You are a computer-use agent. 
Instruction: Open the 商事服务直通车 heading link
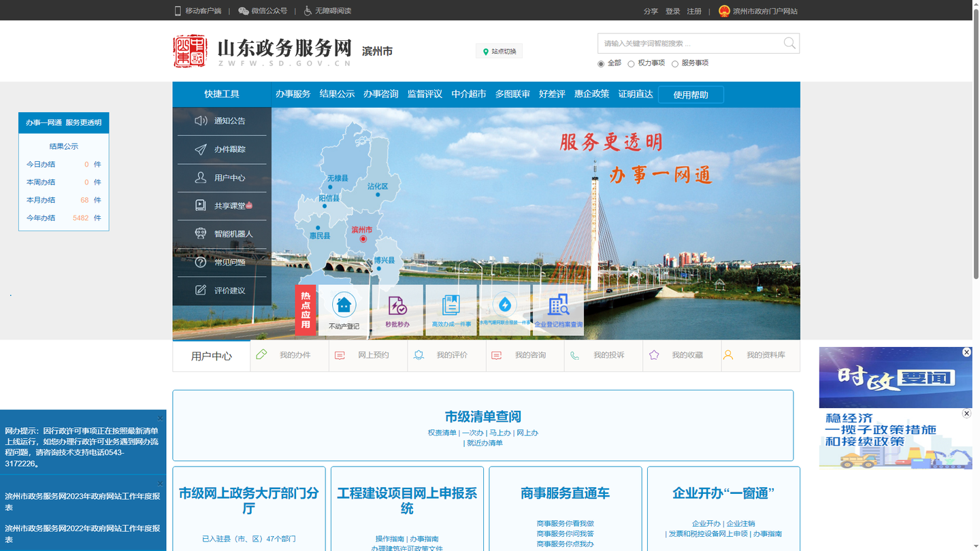click(x=565, y=493)
